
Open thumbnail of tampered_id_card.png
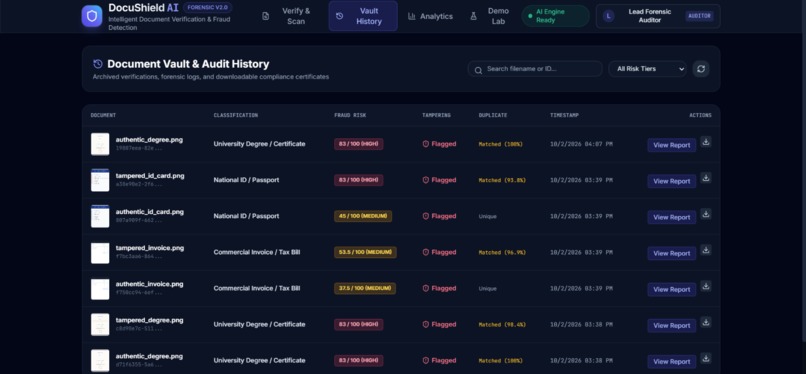(x=100, y=180)
